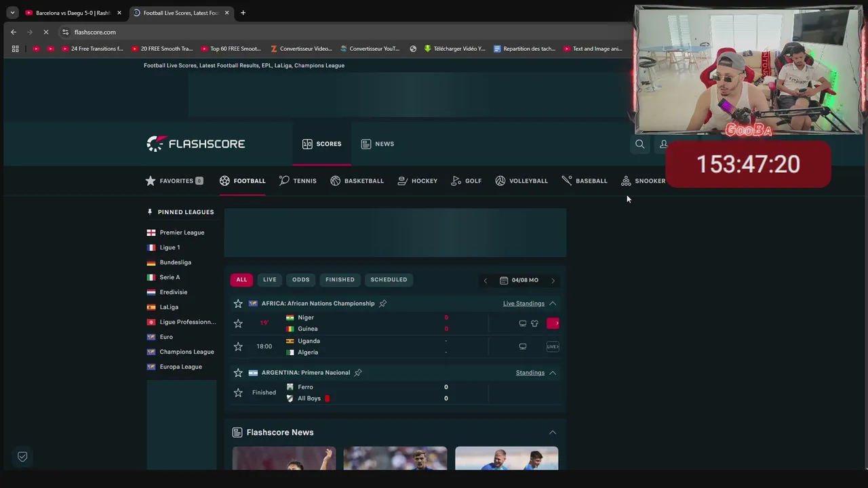Click red live arrow for Niger match

tap(553, 323)
